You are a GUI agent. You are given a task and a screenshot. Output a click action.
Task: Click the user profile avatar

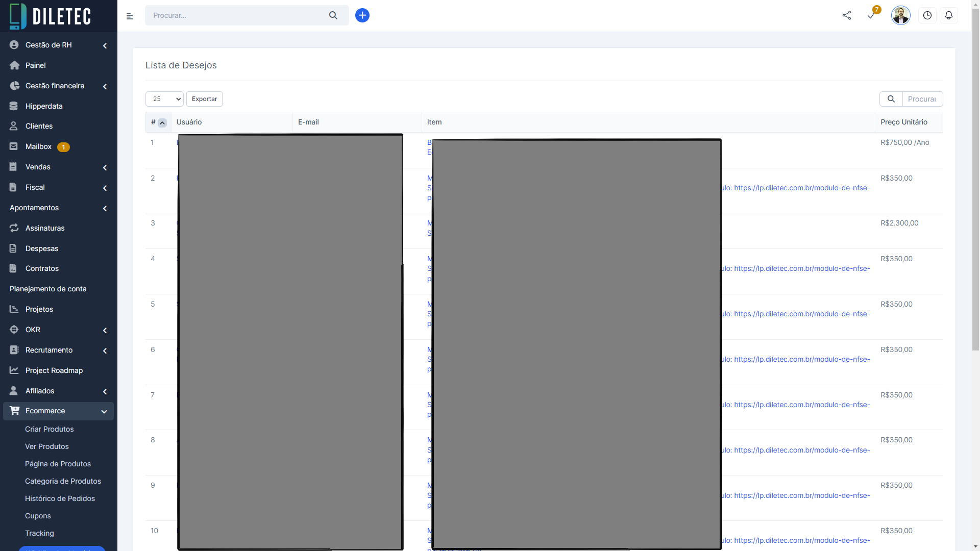tap(900, 15)
